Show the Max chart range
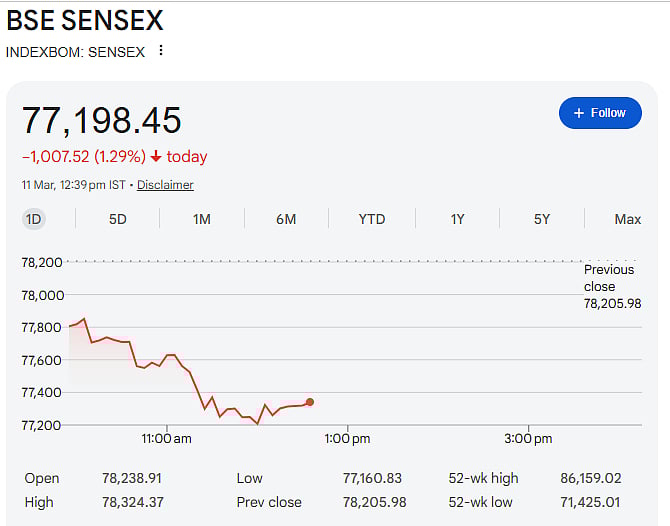The image size is (670, 526). click(x=628, y=219)
